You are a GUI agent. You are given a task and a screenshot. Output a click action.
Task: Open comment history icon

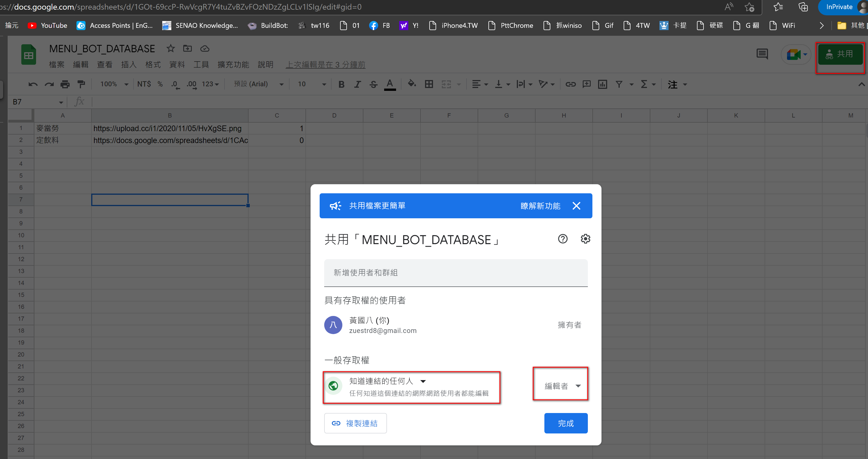(x=762, y=54)
